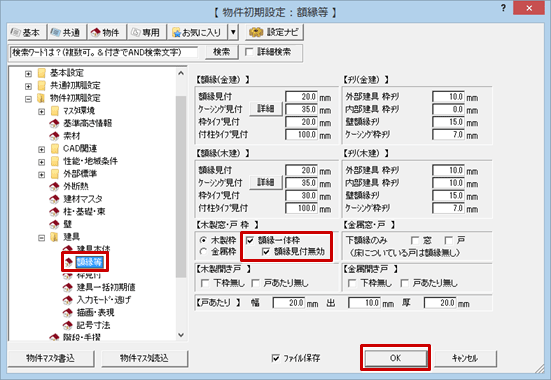
Task: Open 描画・表現 settings
Action: 95,313
